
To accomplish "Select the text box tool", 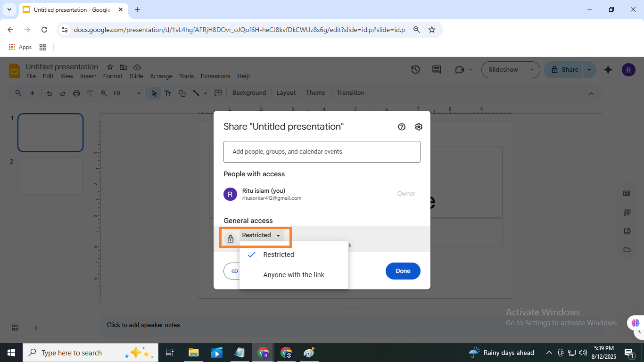I will pyautogui.click(x=168, y=93).
